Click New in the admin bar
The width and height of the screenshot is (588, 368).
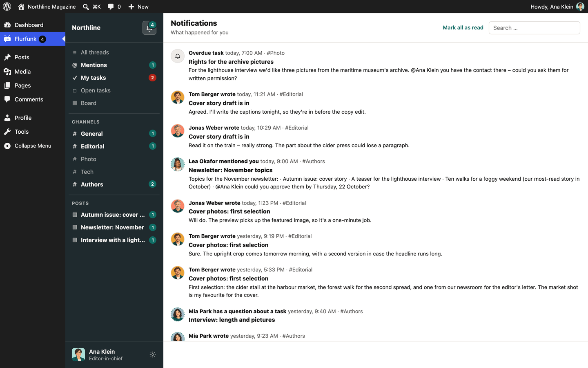138,7
